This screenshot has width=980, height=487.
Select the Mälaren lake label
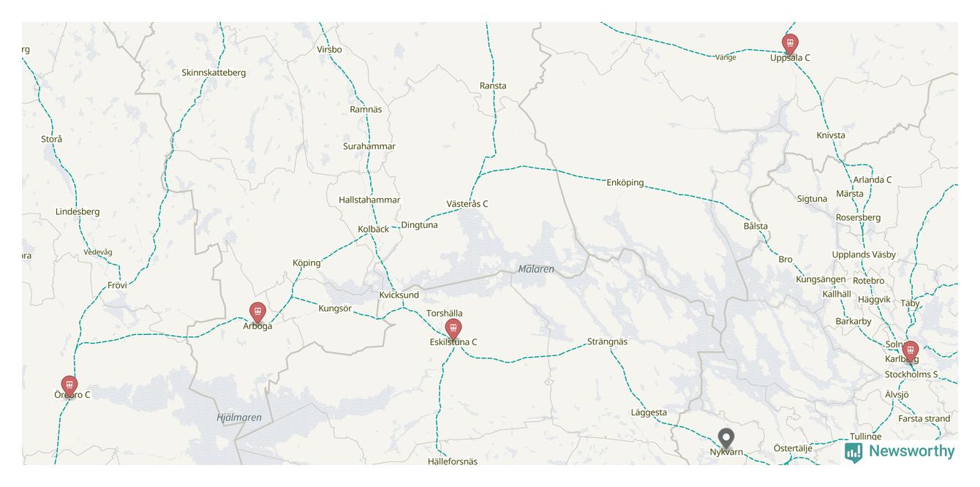point(536,269)
